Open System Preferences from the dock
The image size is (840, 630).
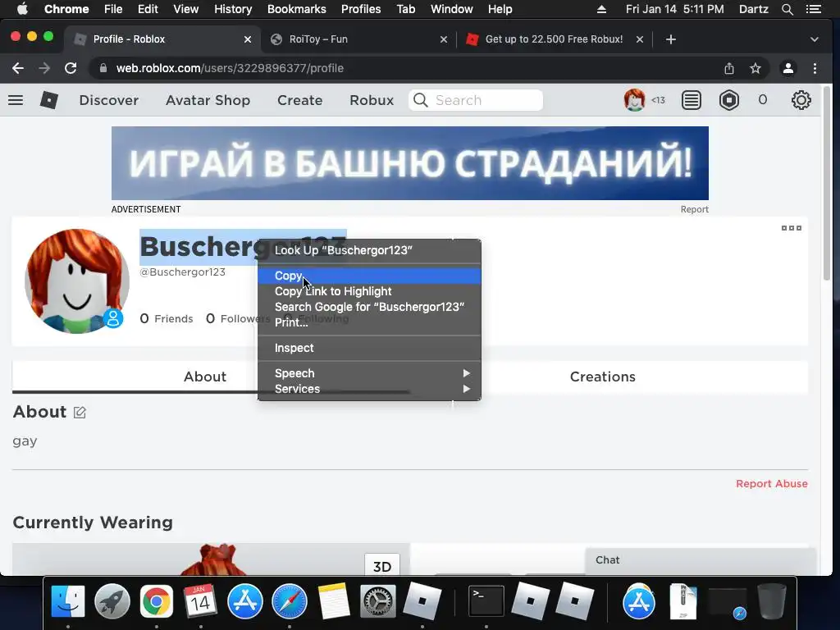click(x=377, y=601)
